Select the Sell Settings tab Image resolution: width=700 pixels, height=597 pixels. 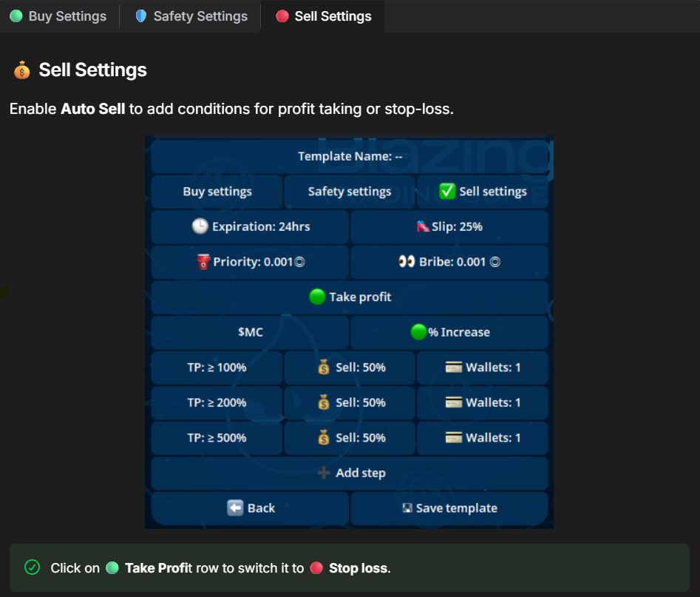point(323,16)
